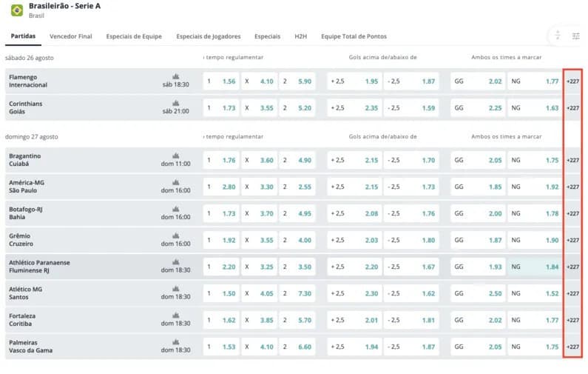Expand +227 markets for Grêmio match

coord(572,240)
